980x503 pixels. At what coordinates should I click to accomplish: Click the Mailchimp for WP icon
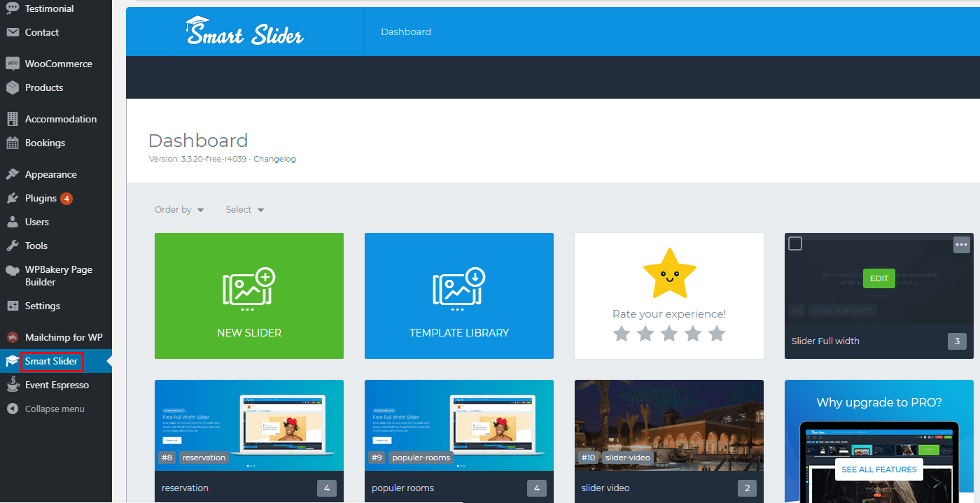point(13,337)
